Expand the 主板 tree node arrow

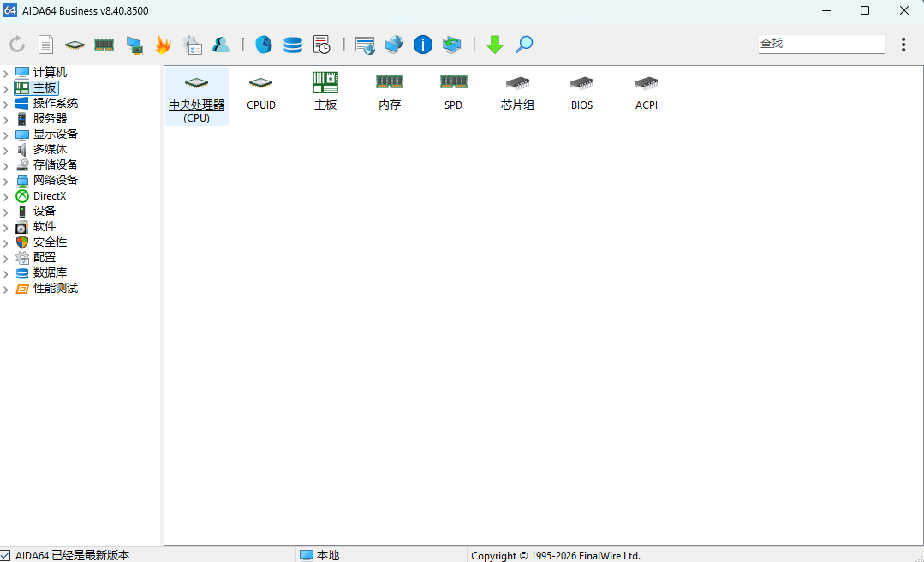[6, 88]
